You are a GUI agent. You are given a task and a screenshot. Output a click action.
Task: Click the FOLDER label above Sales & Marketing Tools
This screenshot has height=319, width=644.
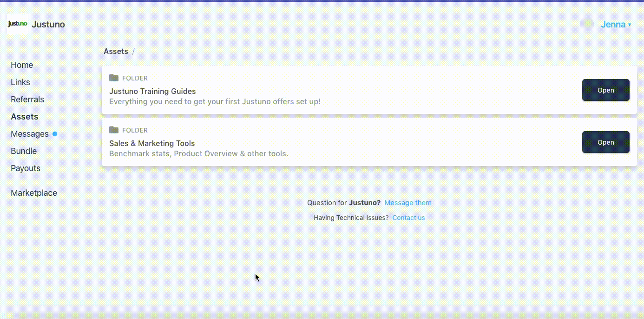(135, 130)
